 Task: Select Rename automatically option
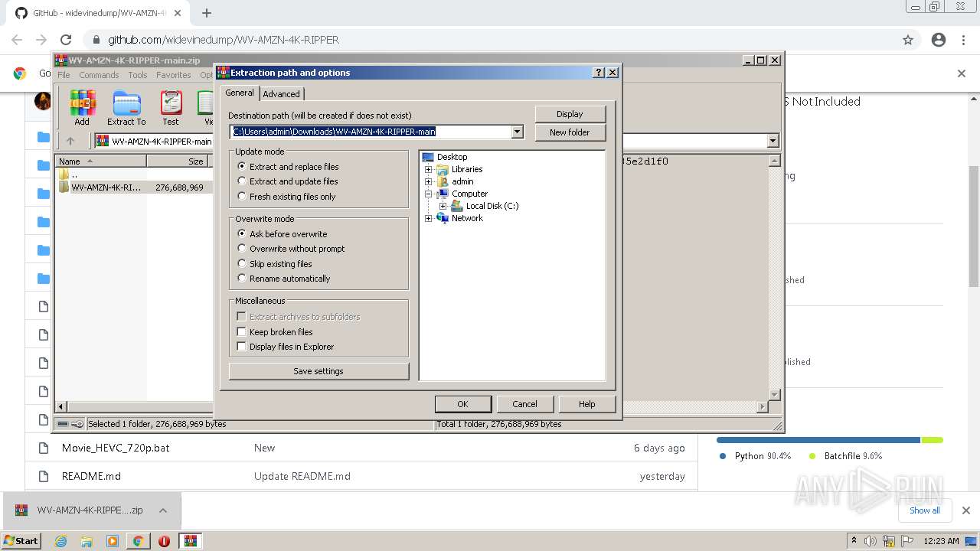[x=284, y=279]
